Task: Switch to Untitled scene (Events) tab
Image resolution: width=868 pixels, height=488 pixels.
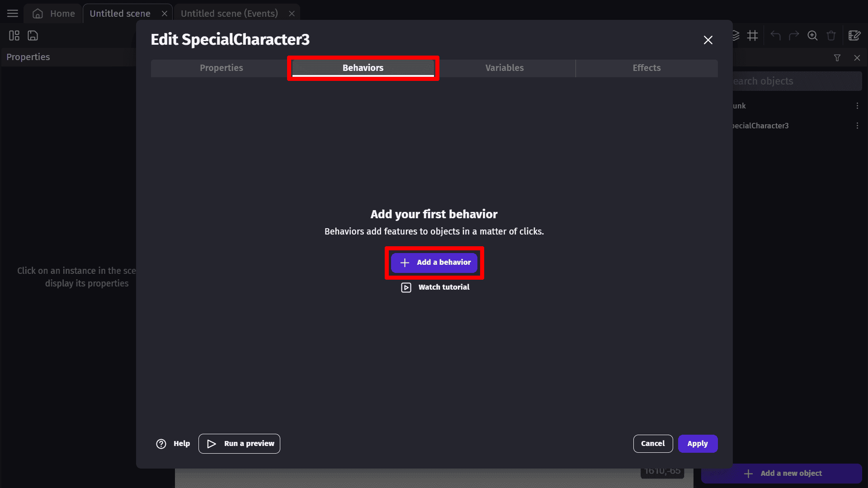Action: click(229, 14)
